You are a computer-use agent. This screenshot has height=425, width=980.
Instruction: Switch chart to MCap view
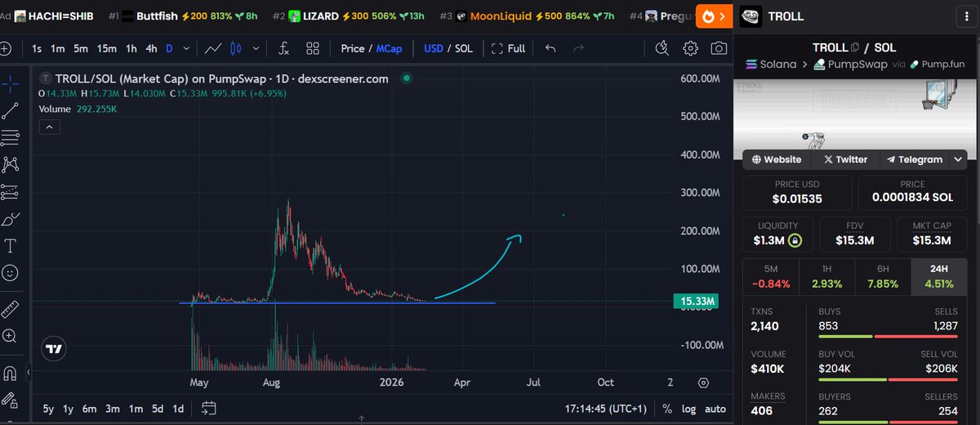[389, 49]
